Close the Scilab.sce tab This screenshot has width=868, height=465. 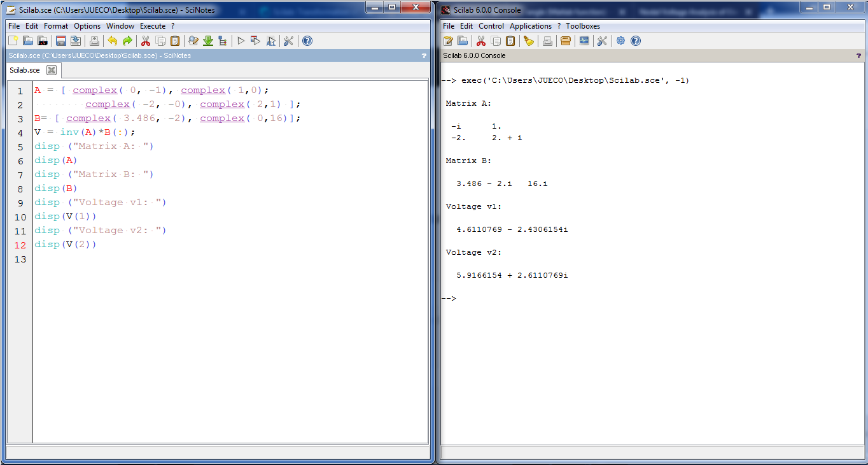tap(52, 70)
